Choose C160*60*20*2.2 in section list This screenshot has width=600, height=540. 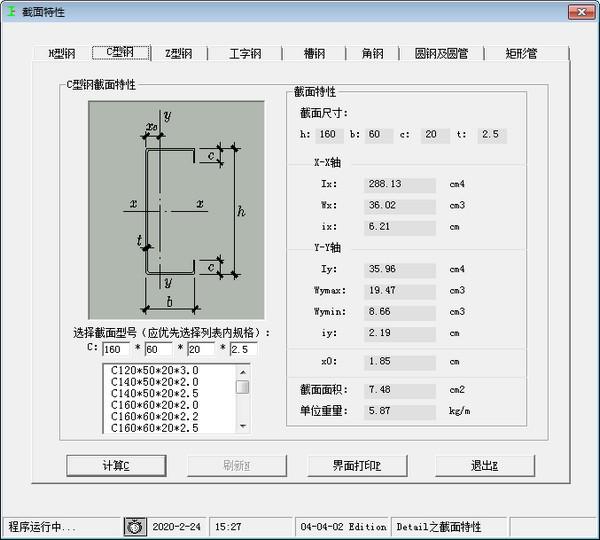pos(154,416)
